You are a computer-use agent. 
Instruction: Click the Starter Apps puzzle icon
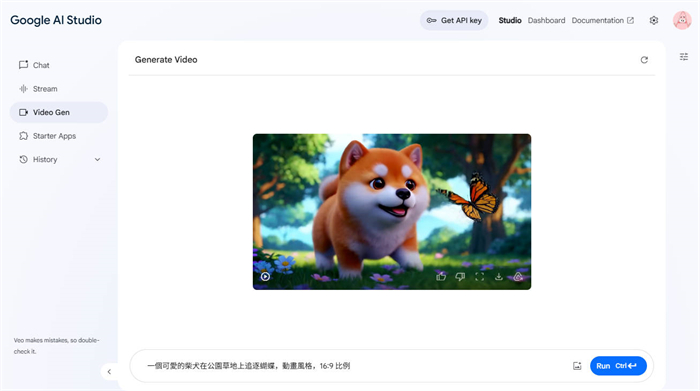click(23, 136)
